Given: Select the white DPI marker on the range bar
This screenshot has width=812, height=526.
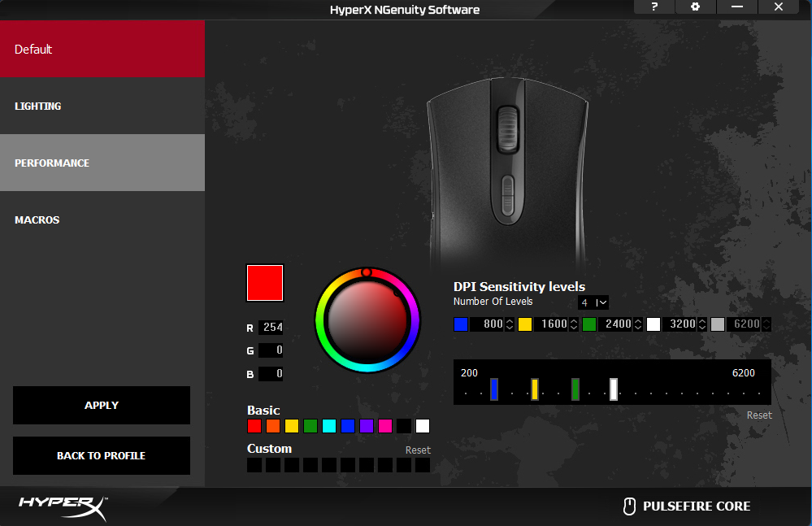Looking at the screenshot, I should [613, 389].
